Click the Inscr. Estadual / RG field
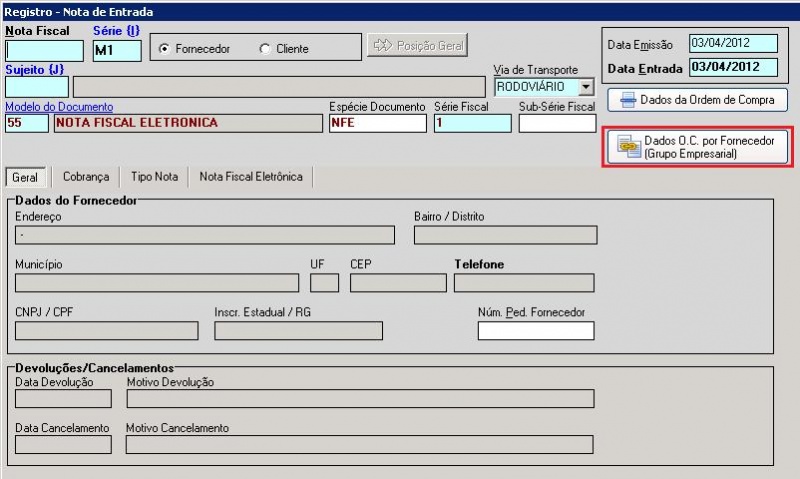Screen dimensions: 800x479 pyautogui.click(x=298, y=331)
